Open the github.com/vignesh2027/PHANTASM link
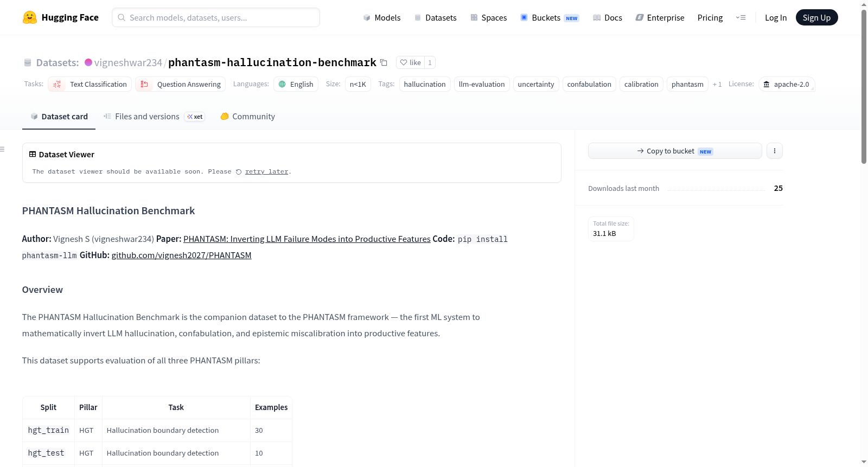 pyautogui.click(x=181, y=255)
